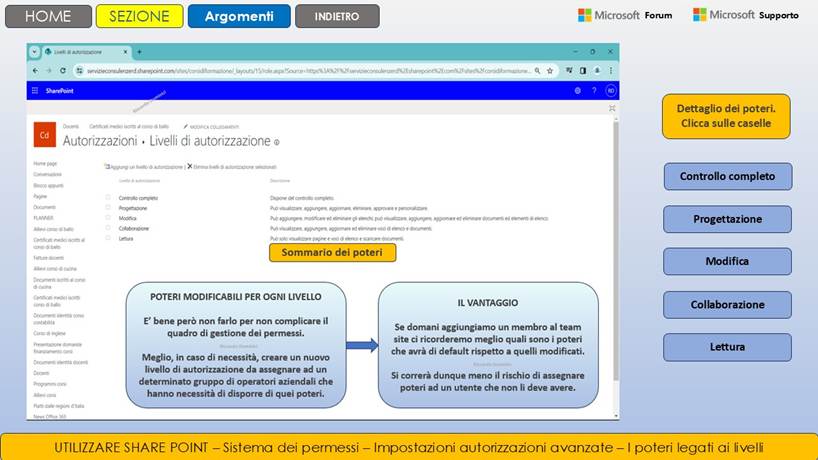This screenshot has height=460, width=818.
Task: Check the Progettazione checkbox
Action: [108, 207]
